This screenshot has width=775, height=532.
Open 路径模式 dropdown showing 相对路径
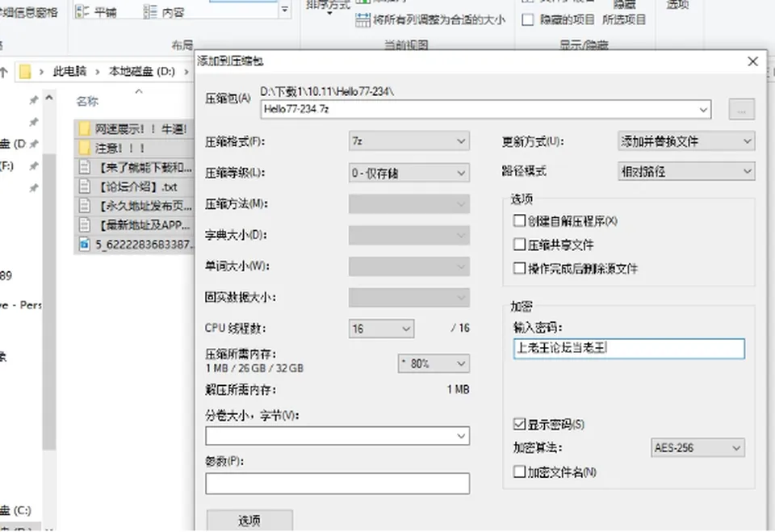tap(686, 172)
